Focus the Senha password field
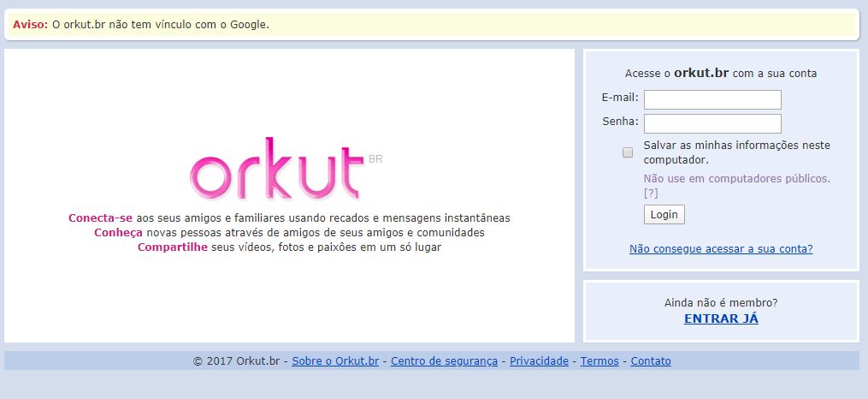868x399 pixels. tap(712, 123)
